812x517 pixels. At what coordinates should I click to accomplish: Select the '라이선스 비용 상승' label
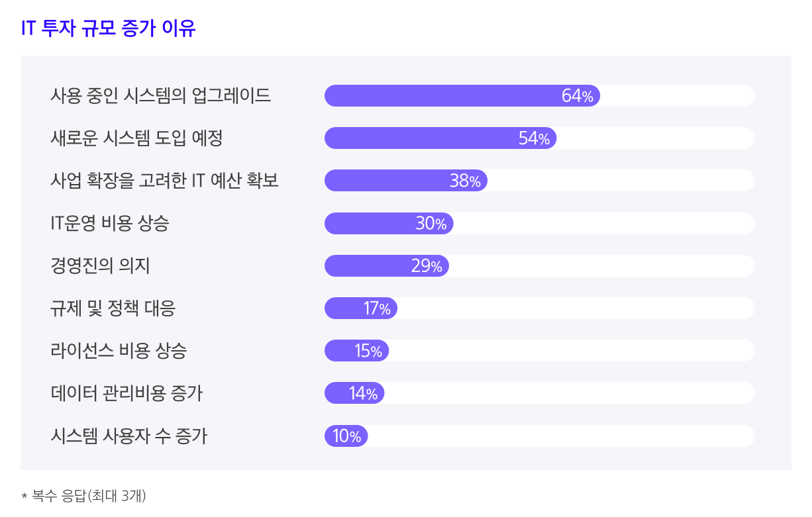click(119, 351)
